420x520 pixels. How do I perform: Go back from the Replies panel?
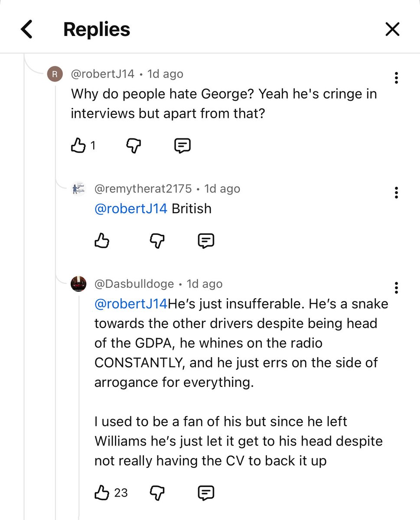click(x=27, y=29)
